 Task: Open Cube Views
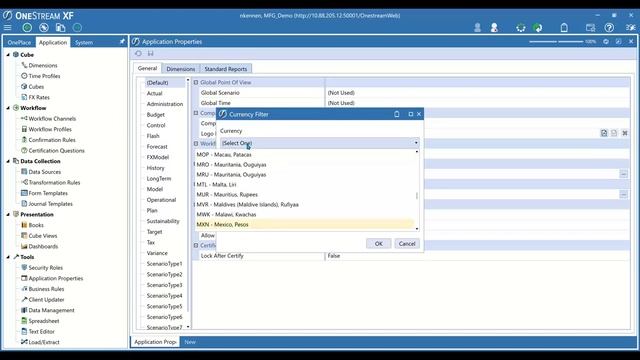42,236
